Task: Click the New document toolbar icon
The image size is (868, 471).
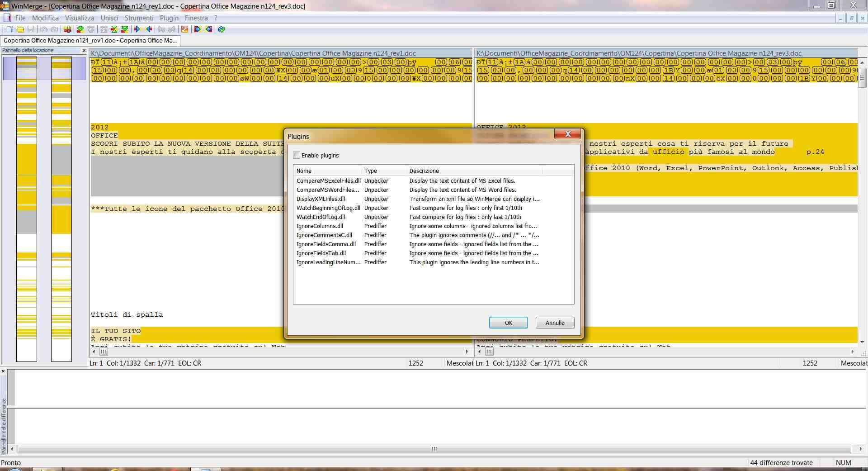Action: coord(9,29)
